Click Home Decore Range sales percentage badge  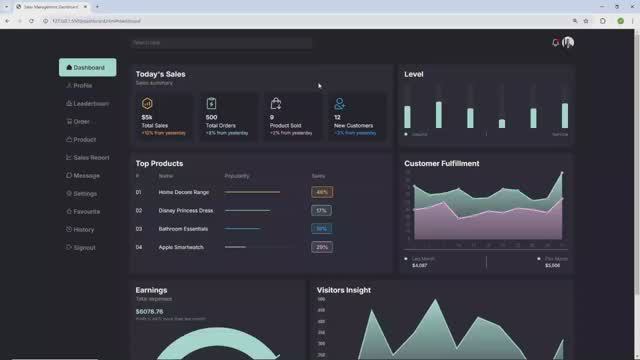coord(322,192)
